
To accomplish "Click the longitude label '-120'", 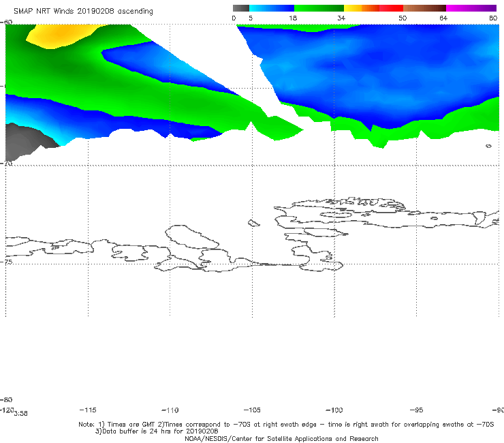I will coord(7,410).
